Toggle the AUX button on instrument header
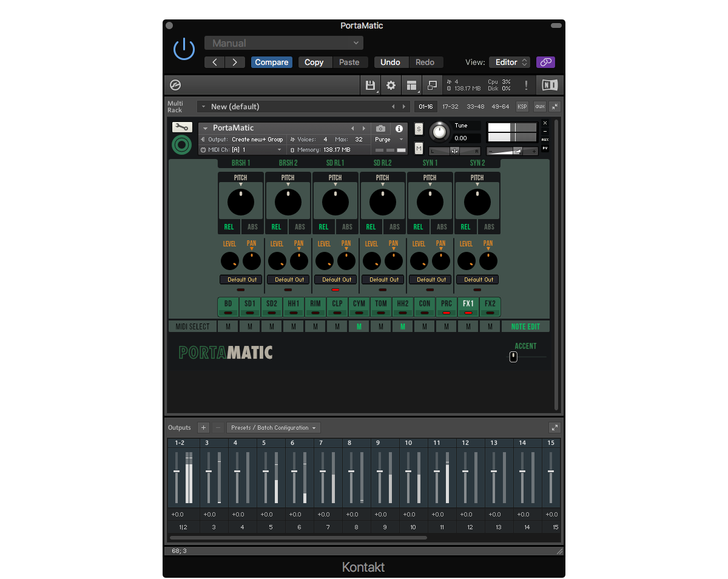 (x=545, y=139)
